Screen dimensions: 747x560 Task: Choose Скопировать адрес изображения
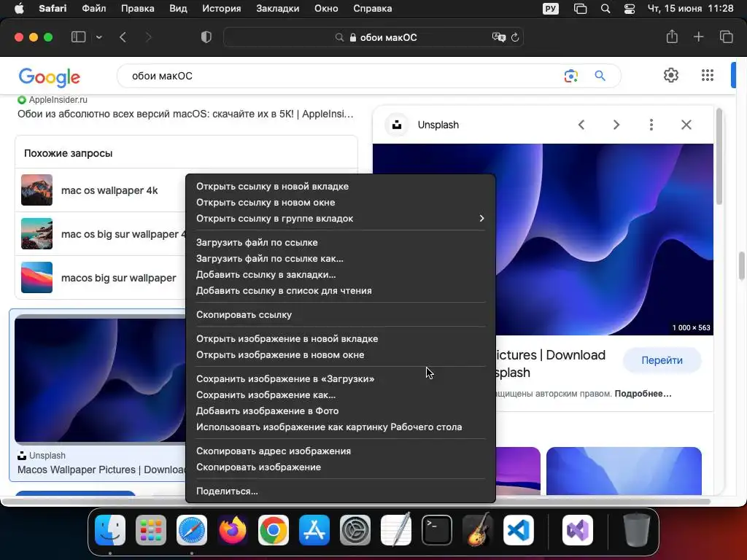tap(340, 451)
